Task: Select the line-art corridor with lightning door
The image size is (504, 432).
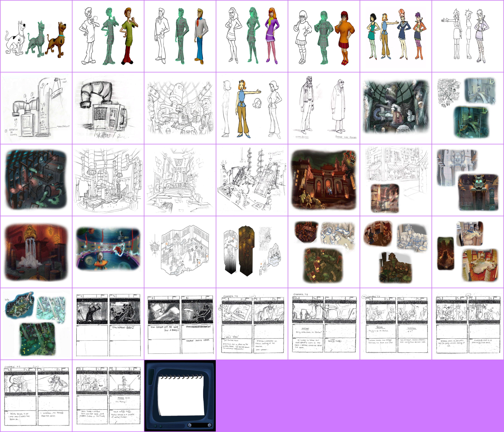Action: click(180, 180)
